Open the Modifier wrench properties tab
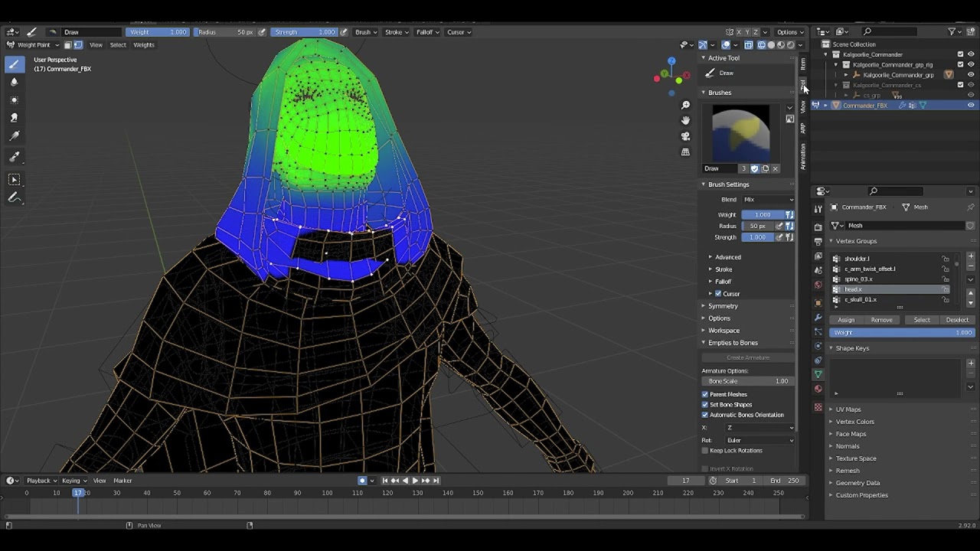 click(x=818, y=318)
